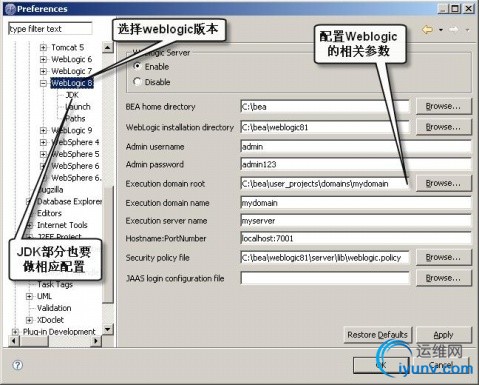Click the Execution domain root field
This screenshot has width=479, height=385.
325,184
